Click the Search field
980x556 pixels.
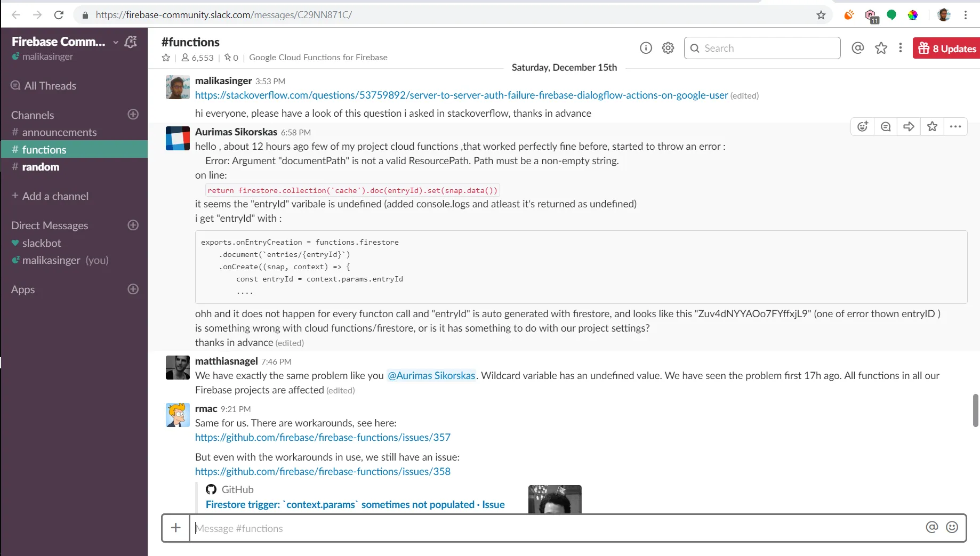click(x=762, y=48)
